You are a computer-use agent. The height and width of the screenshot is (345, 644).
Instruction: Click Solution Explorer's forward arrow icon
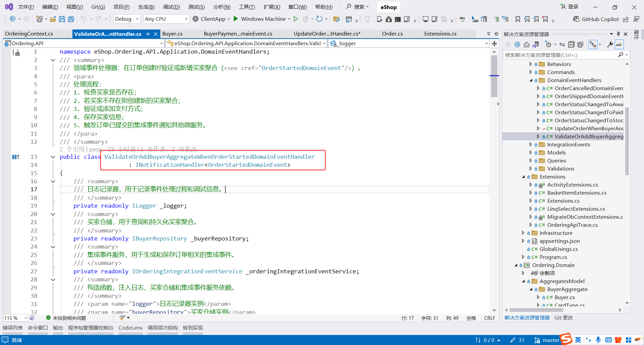coord(517,45)
